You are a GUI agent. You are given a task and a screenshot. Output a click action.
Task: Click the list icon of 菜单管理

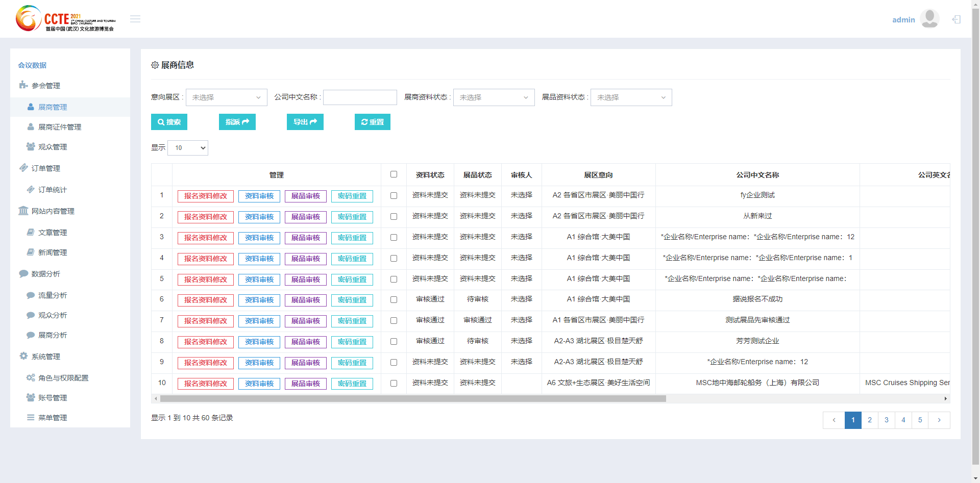[x=31, y=417]
